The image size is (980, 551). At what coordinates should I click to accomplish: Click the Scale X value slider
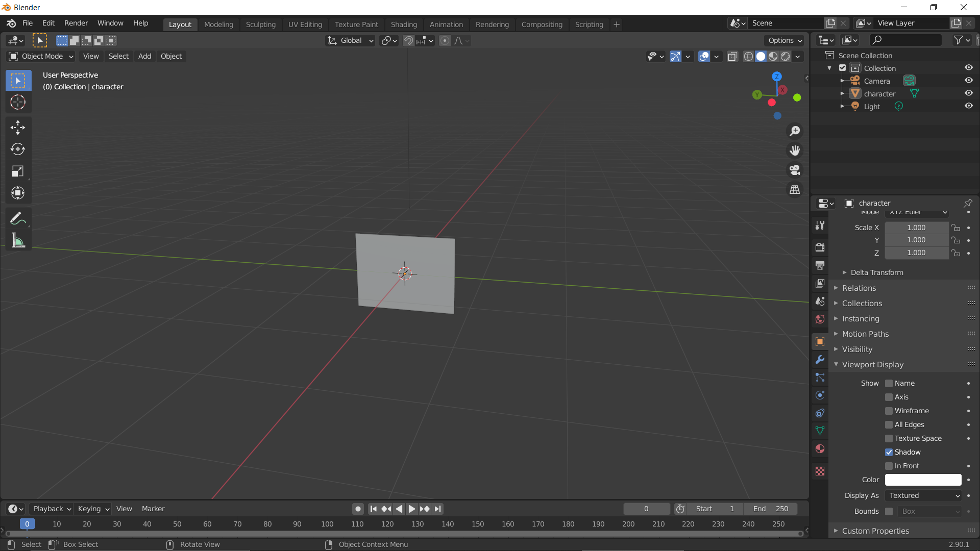point(916,228)
